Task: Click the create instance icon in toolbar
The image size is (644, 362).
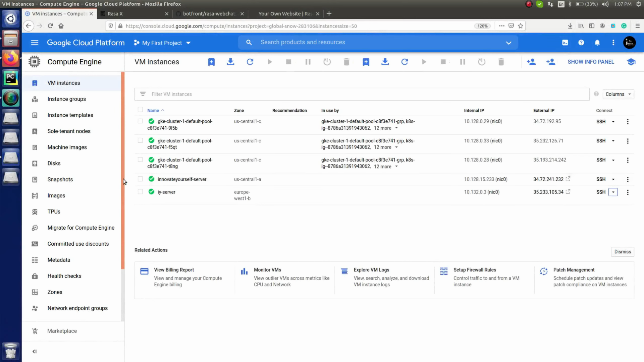Action: coord(211,62)
